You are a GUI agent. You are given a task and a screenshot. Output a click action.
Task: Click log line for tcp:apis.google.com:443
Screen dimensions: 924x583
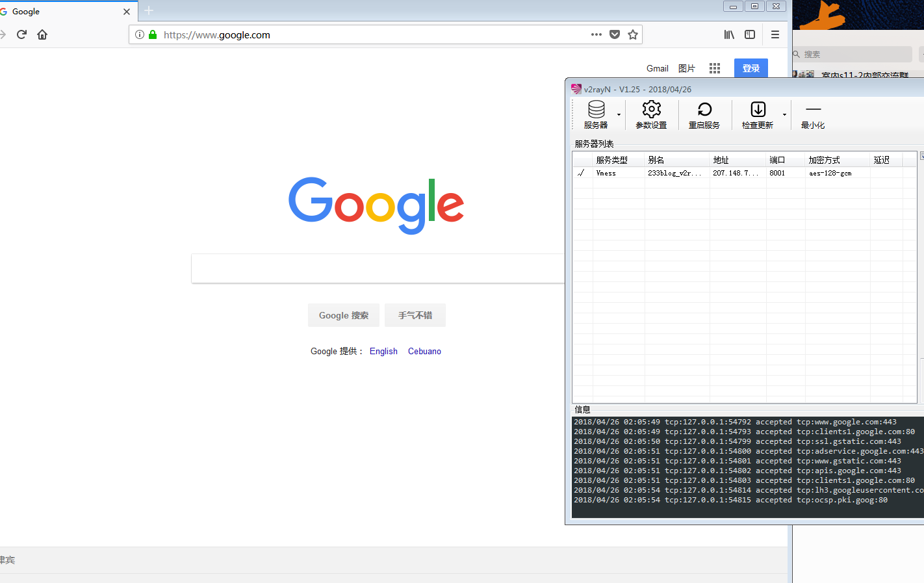pyautogui.click(x=738, y=471)
